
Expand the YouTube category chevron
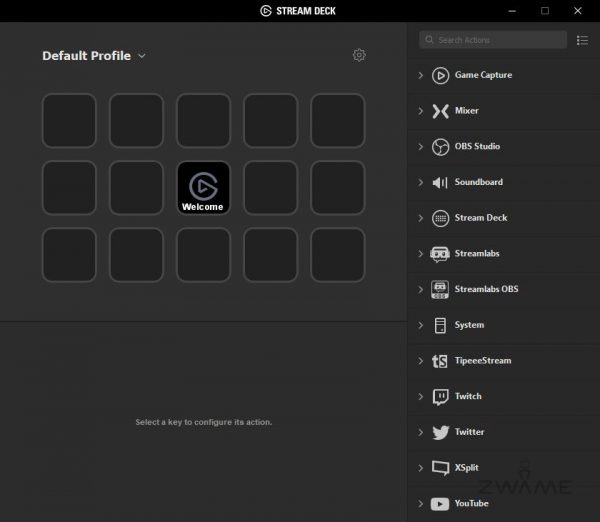pyautogui.click(x=421, y=504)
